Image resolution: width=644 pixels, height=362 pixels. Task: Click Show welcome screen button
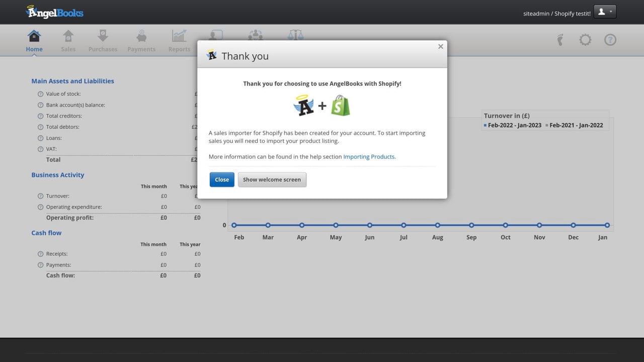[x=272, y=179]
